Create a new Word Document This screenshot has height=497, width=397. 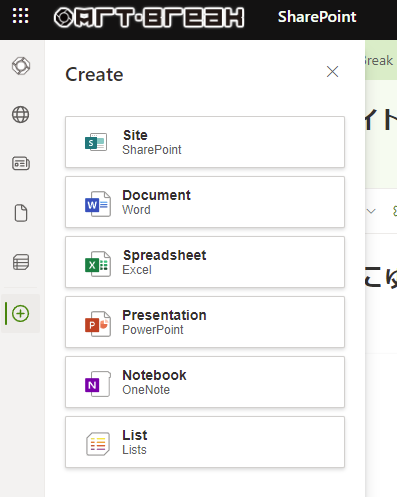pos(205,202)
